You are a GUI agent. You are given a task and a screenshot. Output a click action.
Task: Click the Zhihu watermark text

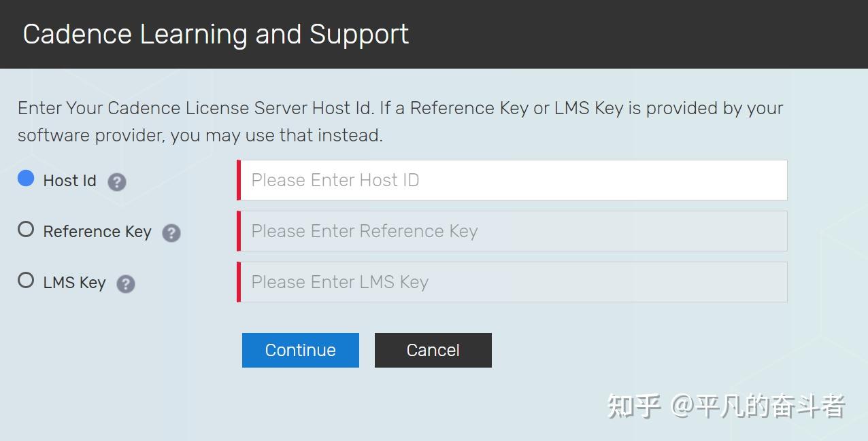[726, 406]
